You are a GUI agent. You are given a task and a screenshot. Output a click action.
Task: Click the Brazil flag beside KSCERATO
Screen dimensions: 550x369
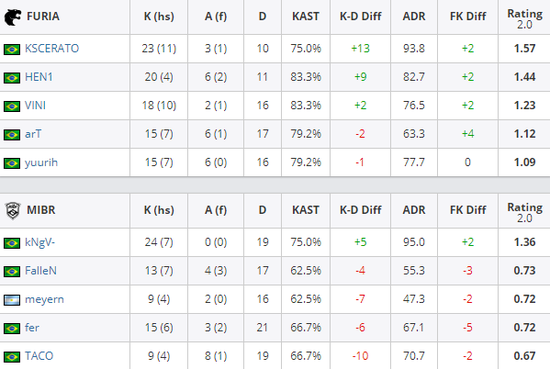pos(12,49)
